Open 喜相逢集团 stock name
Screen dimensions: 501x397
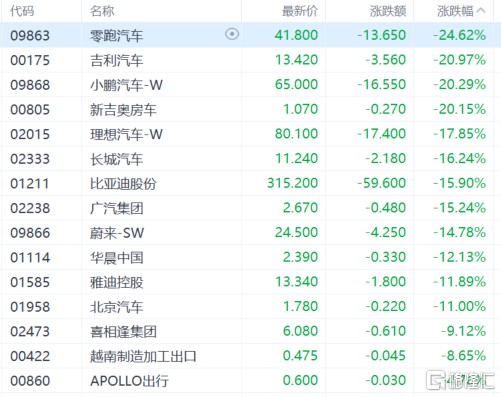pyautogui.click(x=123, y=332)
